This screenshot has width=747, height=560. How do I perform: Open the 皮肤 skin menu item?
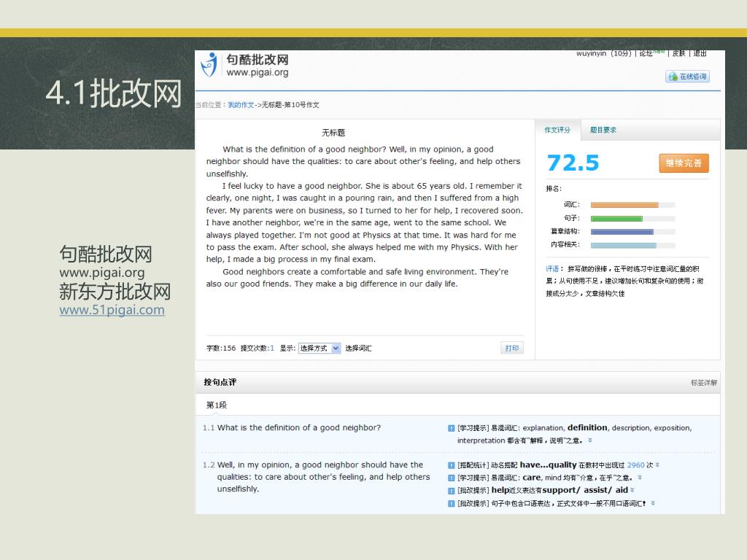[678, 53]
